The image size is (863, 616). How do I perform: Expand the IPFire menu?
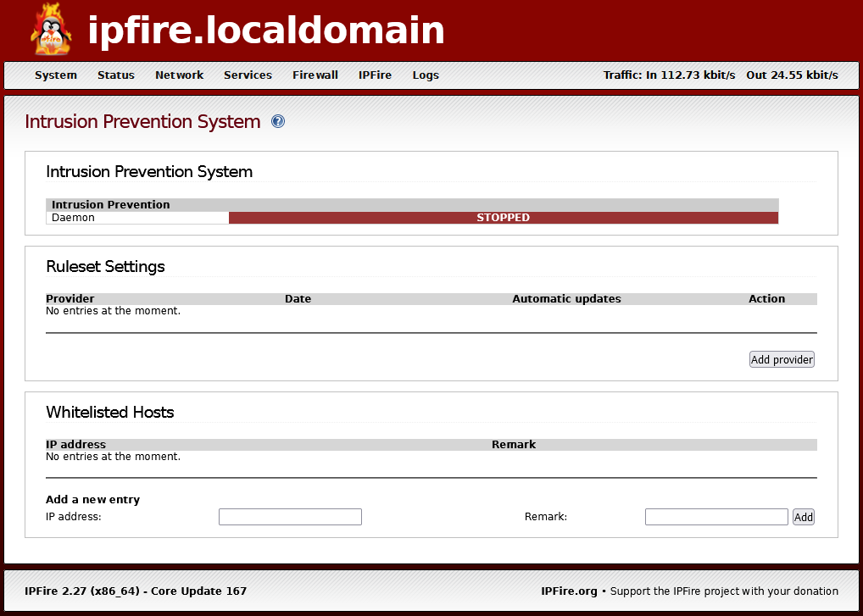(x=375, y=75)
